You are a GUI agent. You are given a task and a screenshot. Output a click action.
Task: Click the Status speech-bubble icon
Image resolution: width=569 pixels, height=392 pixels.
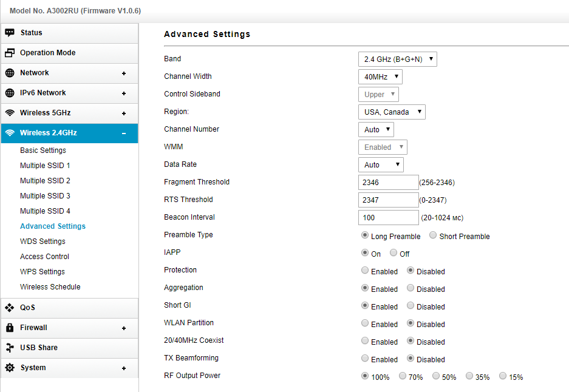[10, 33]
